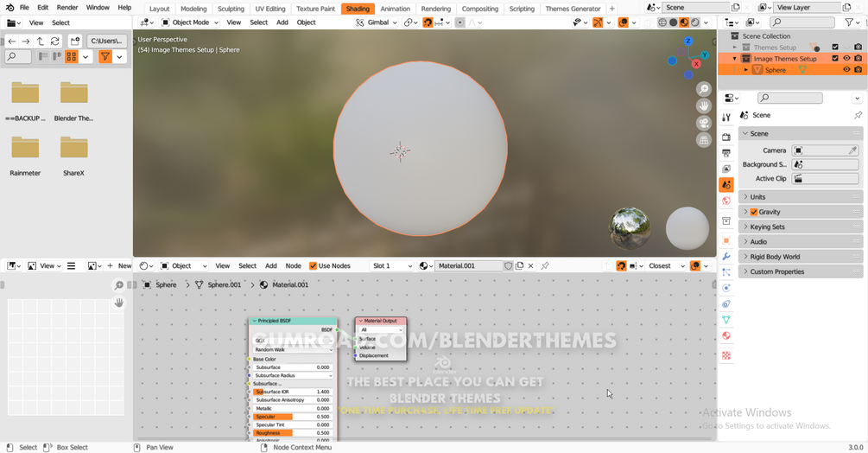Open the Tool properties tab
The width and height of the screenshot is (868, 453).
click(x=726, y=117)
